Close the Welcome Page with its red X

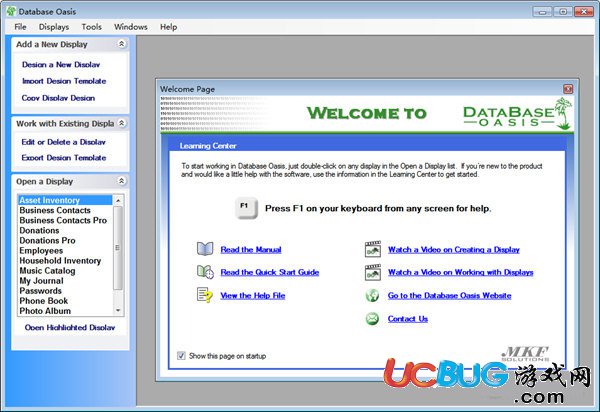click(x=568, y=89)
